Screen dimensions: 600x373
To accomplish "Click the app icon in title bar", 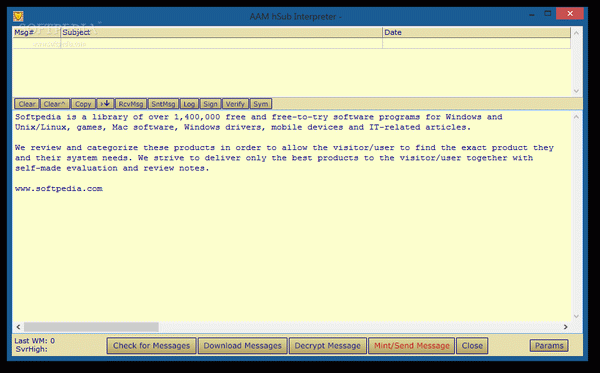I will pos(18,16).
